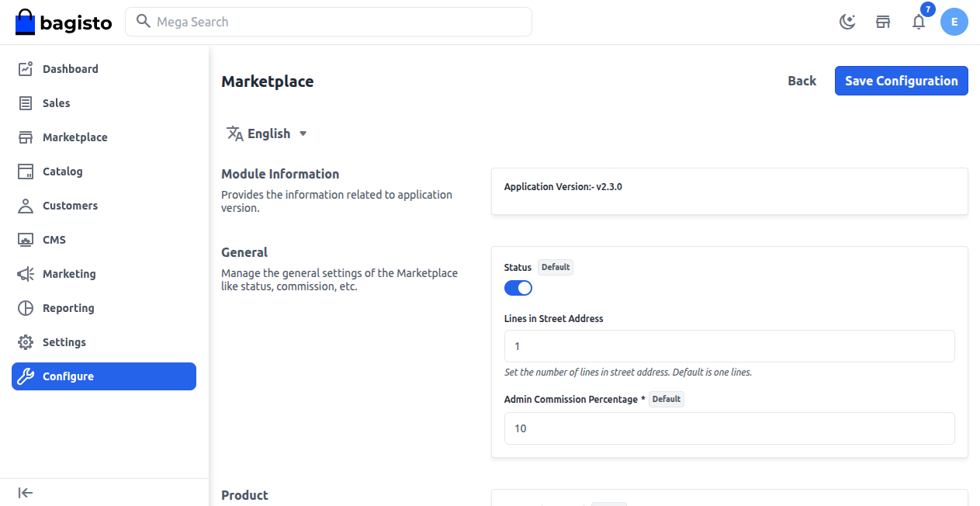
Task: Click the bagisto logo icon
Action: point(26,22)
